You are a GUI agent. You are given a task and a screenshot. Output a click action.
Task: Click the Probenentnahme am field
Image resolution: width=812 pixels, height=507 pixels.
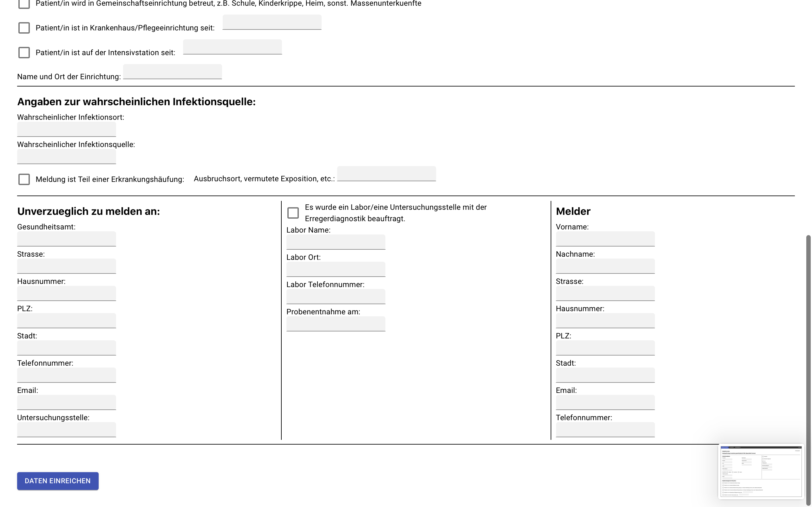336,324
